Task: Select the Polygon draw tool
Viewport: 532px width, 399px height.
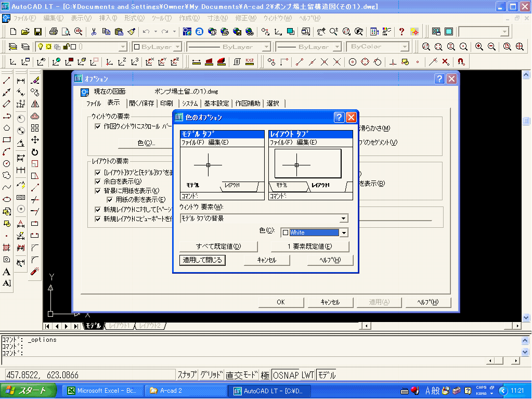Action: (6, 128)
